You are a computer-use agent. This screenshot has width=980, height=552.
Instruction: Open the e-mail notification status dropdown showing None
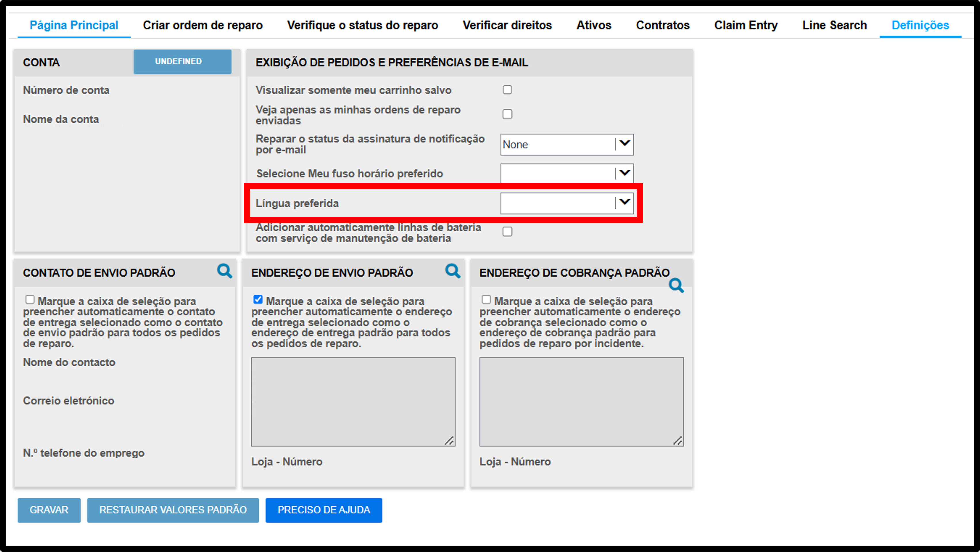[x=567, y=145]
